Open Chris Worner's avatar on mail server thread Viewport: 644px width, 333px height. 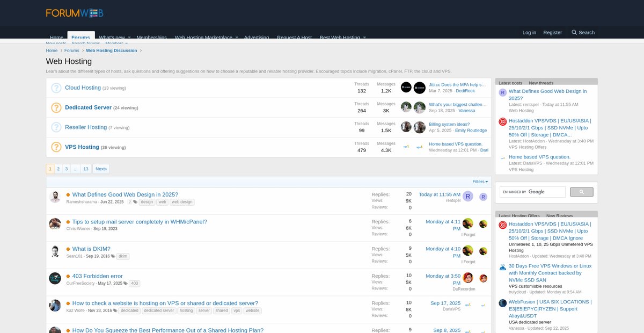55,224
